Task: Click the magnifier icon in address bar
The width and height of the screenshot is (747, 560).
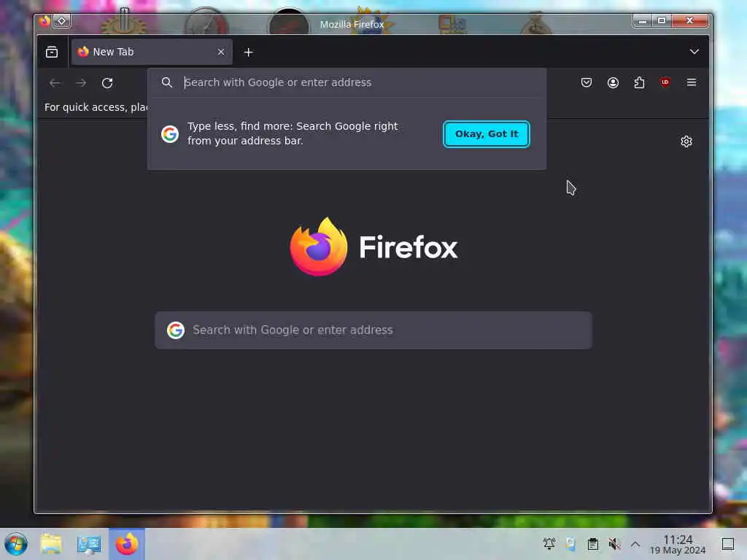Action: (x=167, y=82)
